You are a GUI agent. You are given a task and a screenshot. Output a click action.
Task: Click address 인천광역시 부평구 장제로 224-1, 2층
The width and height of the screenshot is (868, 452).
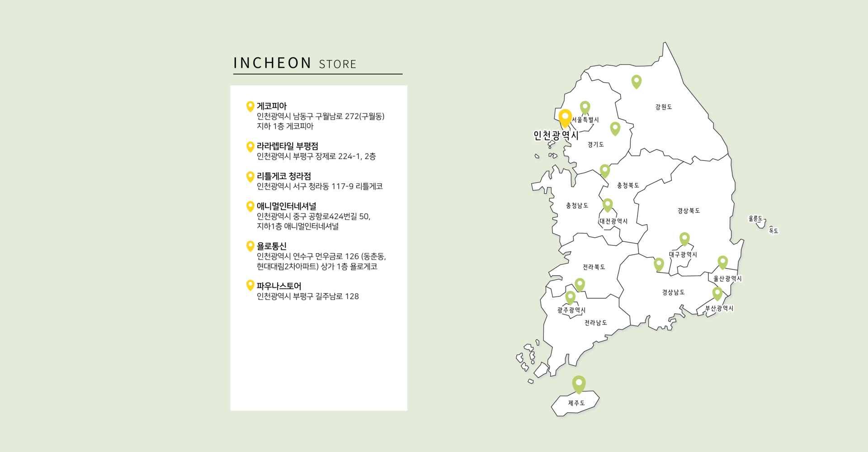(316, 156)
